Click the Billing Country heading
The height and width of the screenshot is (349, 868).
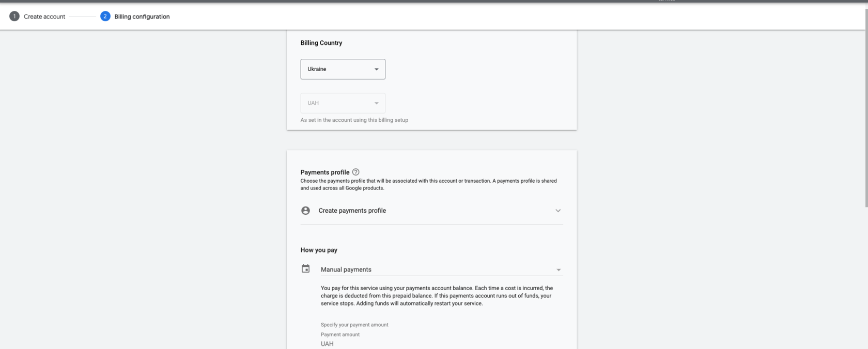point(321,43)
